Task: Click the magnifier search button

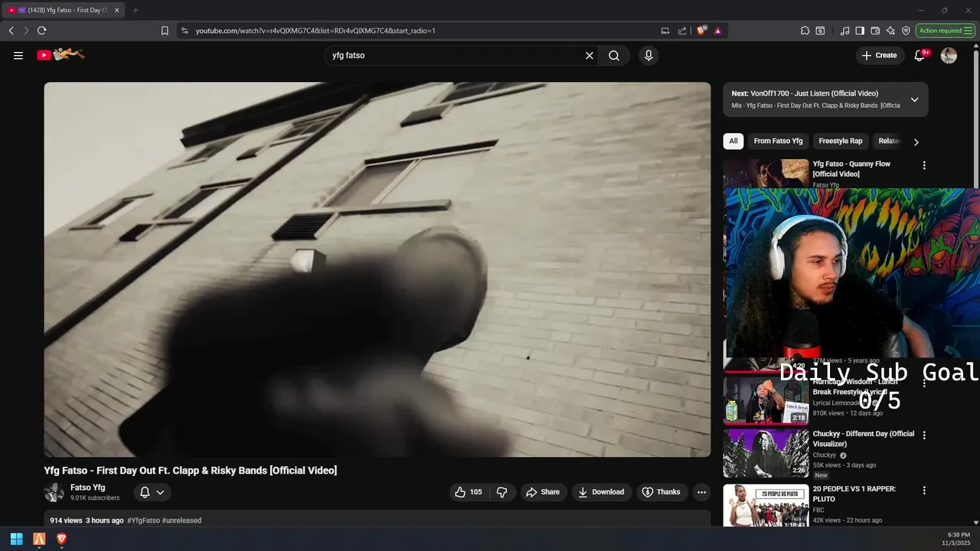Action: tap(614, 55)
